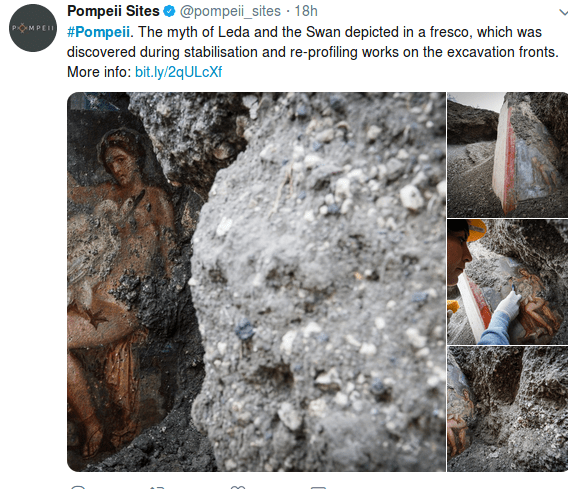The width and height of the screenshot is (568, 489).
Task: Click the blue verified badge
Action: (169, 12)
